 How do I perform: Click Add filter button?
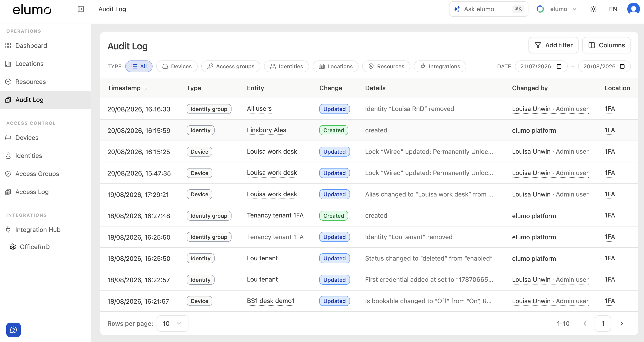[x=553, y=45]
